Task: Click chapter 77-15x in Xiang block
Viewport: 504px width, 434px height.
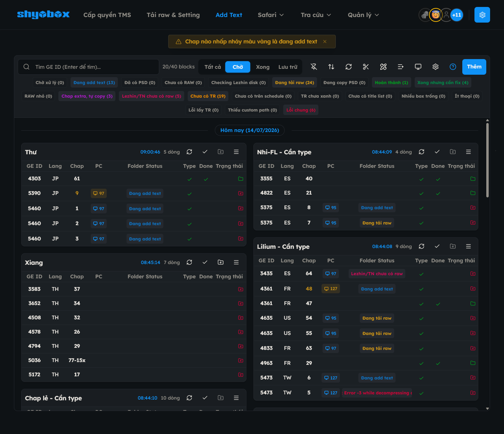Action: [x=77, y=360]
